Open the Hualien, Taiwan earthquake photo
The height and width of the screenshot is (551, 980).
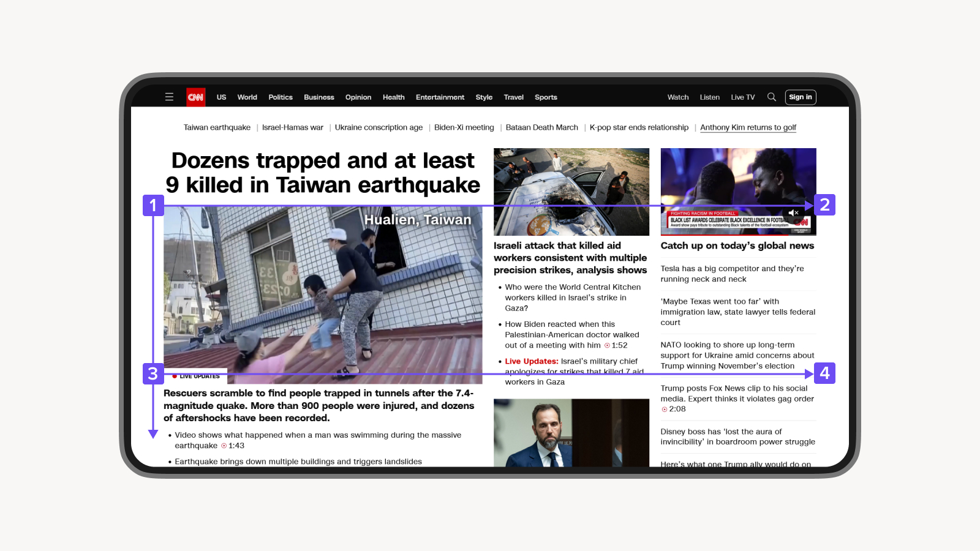coord(323,295)
